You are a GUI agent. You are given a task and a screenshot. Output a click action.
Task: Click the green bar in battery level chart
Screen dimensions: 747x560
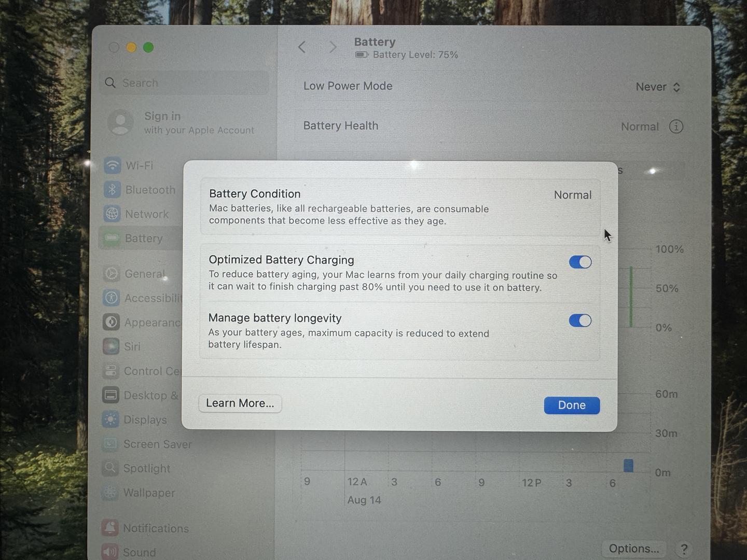coord(631,297)
